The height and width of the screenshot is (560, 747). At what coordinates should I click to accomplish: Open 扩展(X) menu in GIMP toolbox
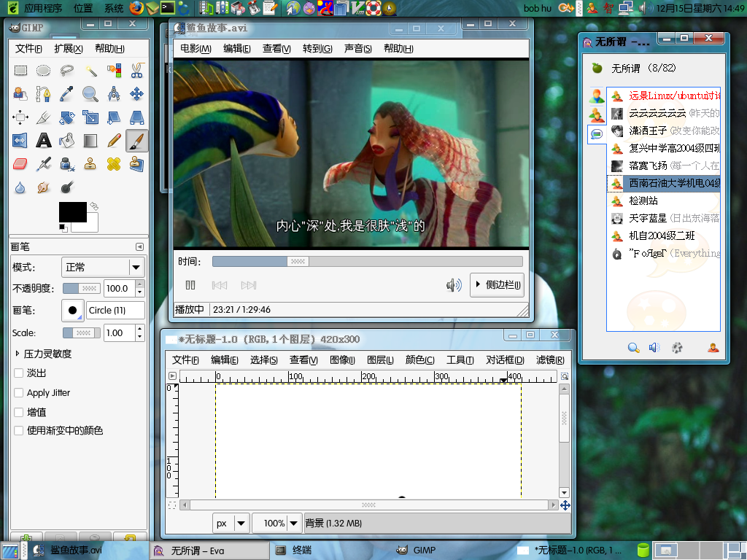click(69, 49)
